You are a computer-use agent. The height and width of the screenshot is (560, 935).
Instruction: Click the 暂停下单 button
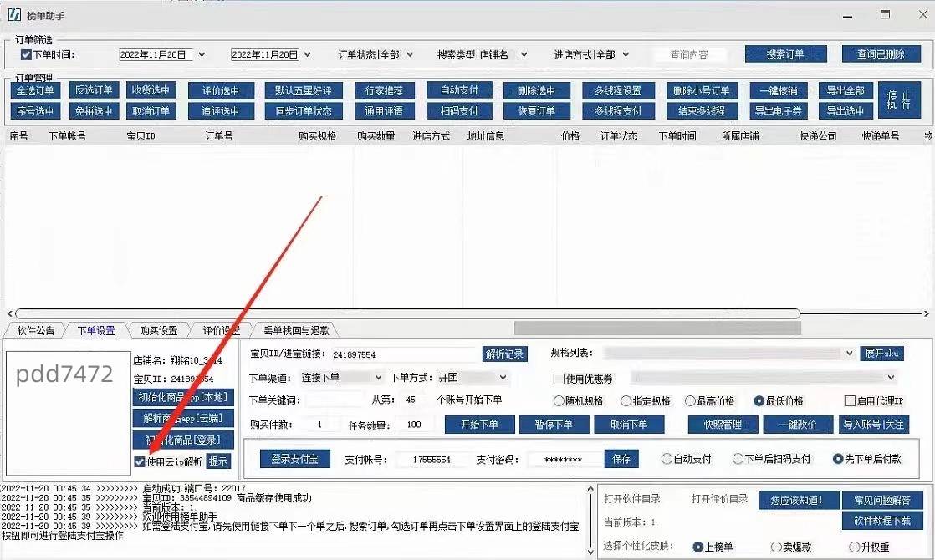coord(554,425)
